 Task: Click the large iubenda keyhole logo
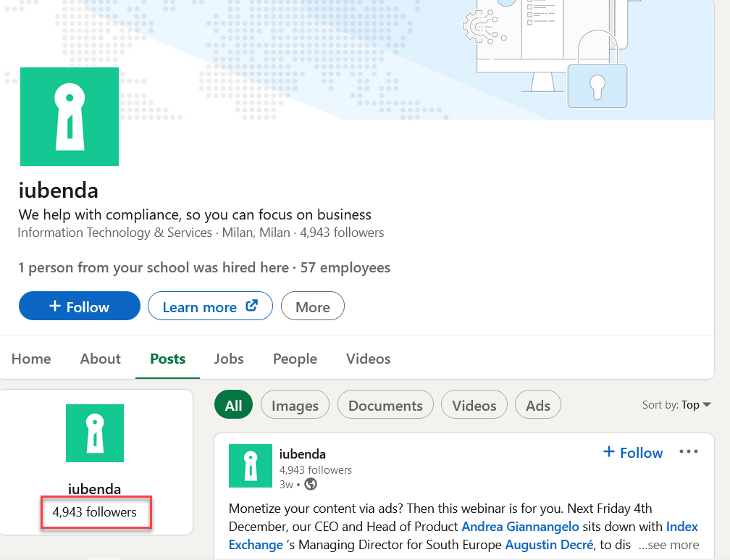(x=70, y=117)
